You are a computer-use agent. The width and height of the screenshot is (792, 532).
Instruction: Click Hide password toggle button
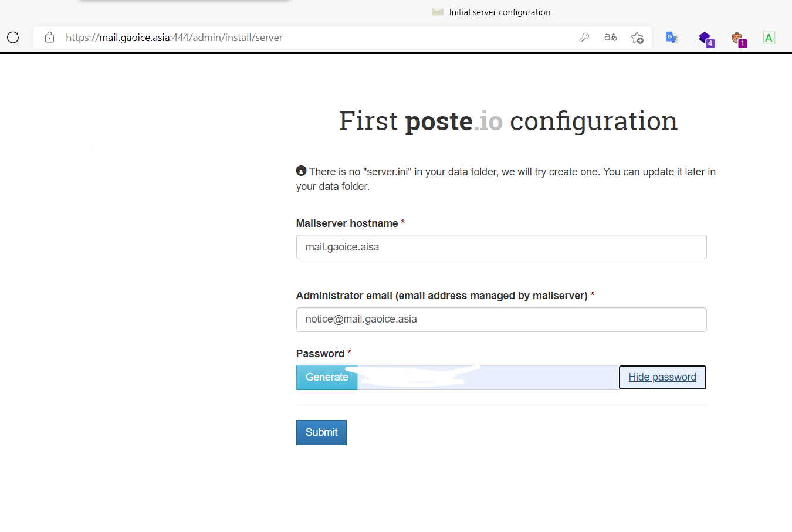click(x=662, y=377)
